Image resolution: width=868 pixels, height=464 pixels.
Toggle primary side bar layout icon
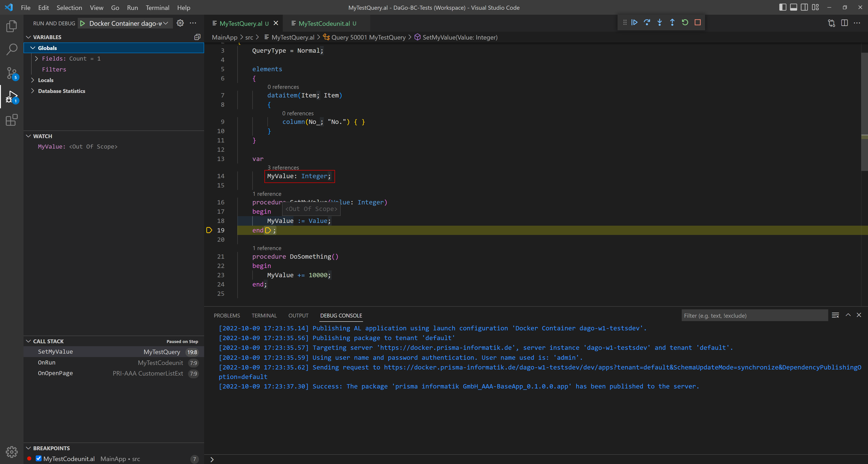pyautogui.click(x=782, y=7)
